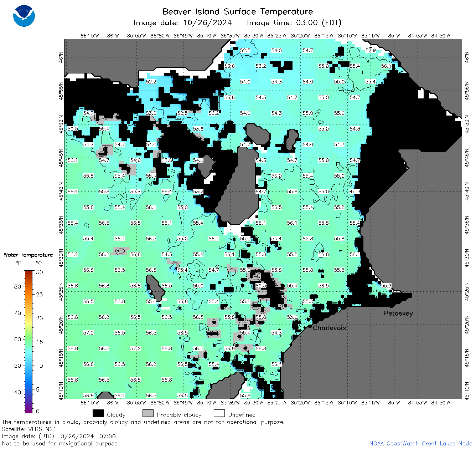Viewport: 476px width, 449px height.
Task: Click the 'Image date: (UTC) 10/26/2024 07:00' text
Action: pos(59,436)
